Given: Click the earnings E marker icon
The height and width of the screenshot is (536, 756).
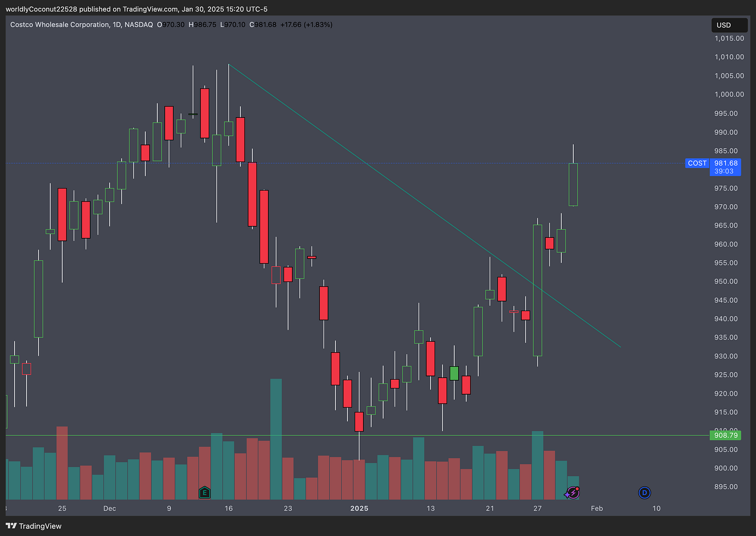Looking at the screenshot, I should pos(205,492).
